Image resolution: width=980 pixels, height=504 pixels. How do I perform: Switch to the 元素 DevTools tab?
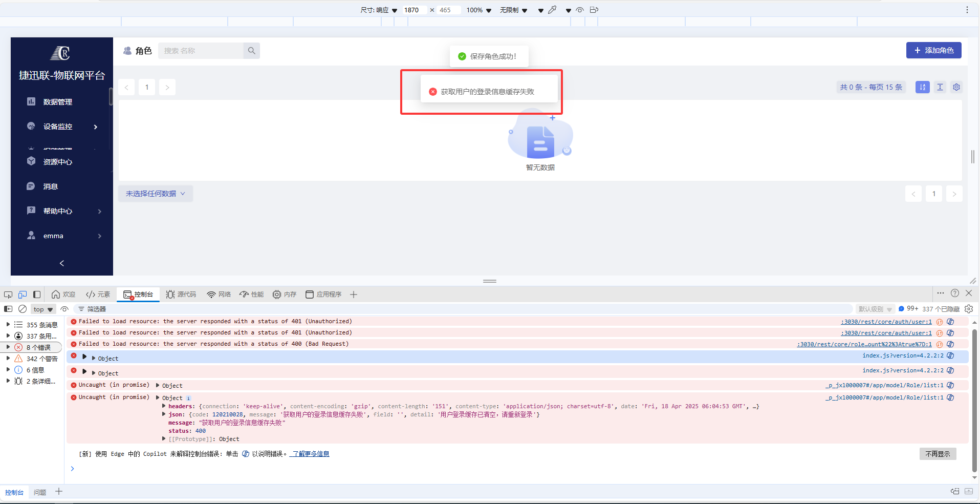98,295
